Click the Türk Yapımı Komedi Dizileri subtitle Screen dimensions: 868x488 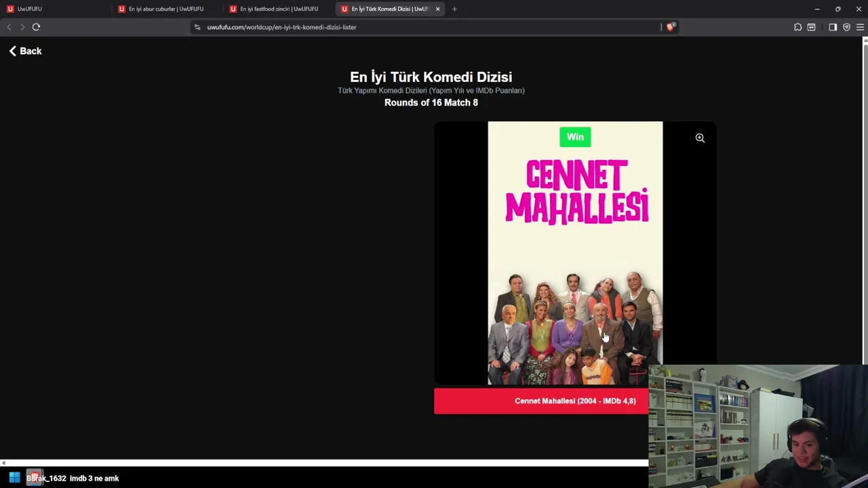[x=431, y=90]
